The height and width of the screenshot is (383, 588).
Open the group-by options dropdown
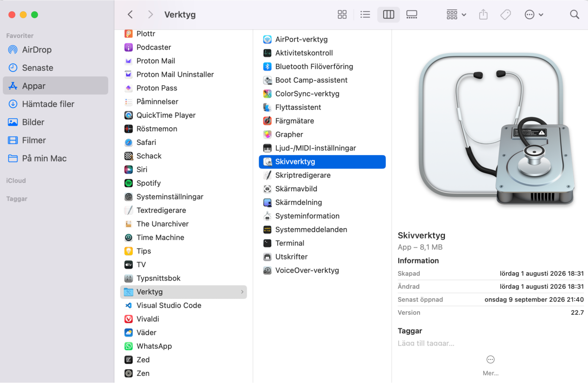[456, 14]
